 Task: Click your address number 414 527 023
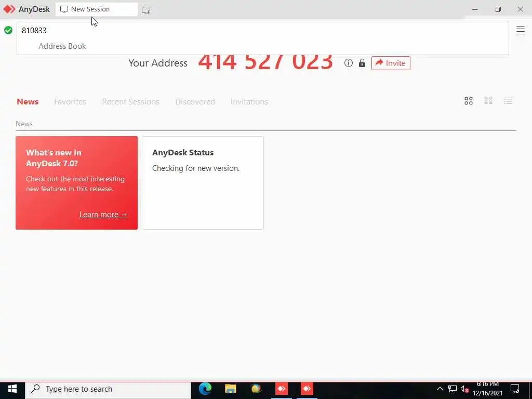click(x=265, y=62)
